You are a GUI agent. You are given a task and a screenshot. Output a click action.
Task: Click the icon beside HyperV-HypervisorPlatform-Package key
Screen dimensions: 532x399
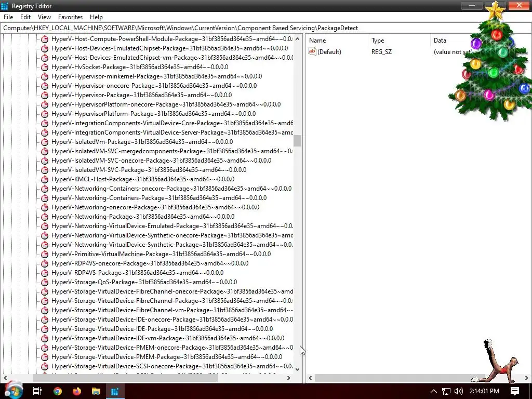[x=45, y=114]
